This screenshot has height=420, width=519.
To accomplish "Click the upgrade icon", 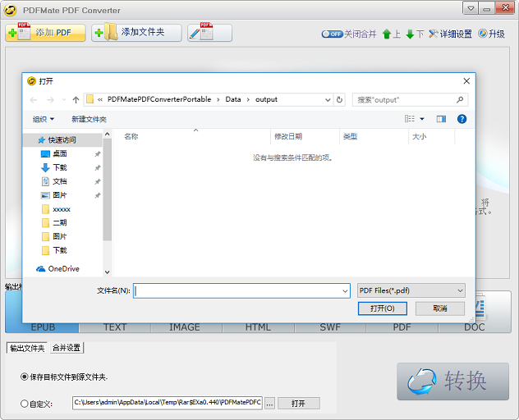I will pos(483,34).
